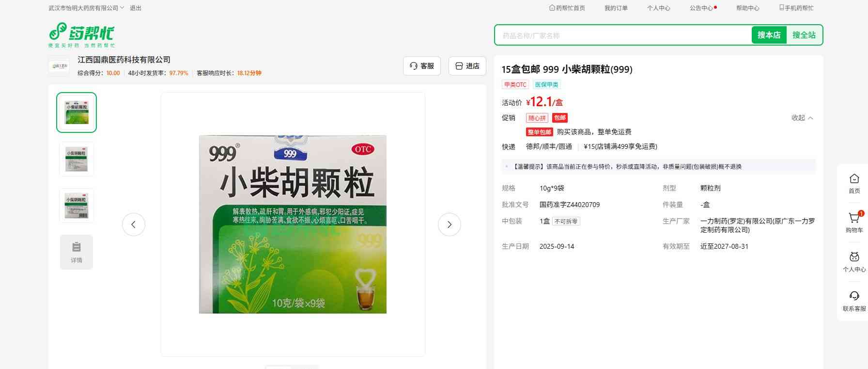The image size is (868, 369).
Task: Click the 退出 logout link
Action: click(136, 8)
